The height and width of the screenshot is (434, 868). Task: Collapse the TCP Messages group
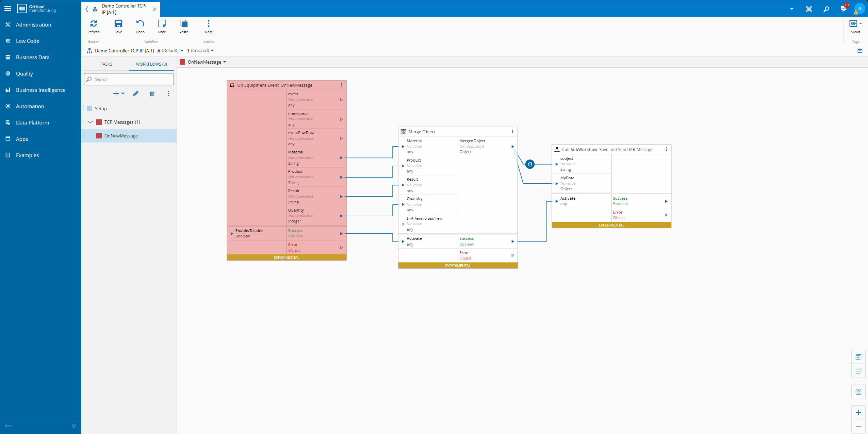90,122
